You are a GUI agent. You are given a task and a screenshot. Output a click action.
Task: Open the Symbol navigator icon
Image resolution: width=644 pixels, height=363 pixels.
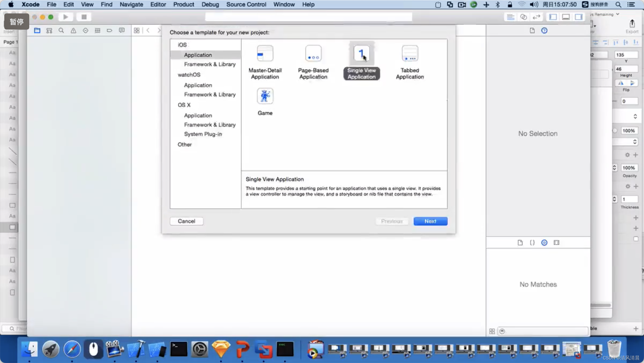[x=49, y=30]
